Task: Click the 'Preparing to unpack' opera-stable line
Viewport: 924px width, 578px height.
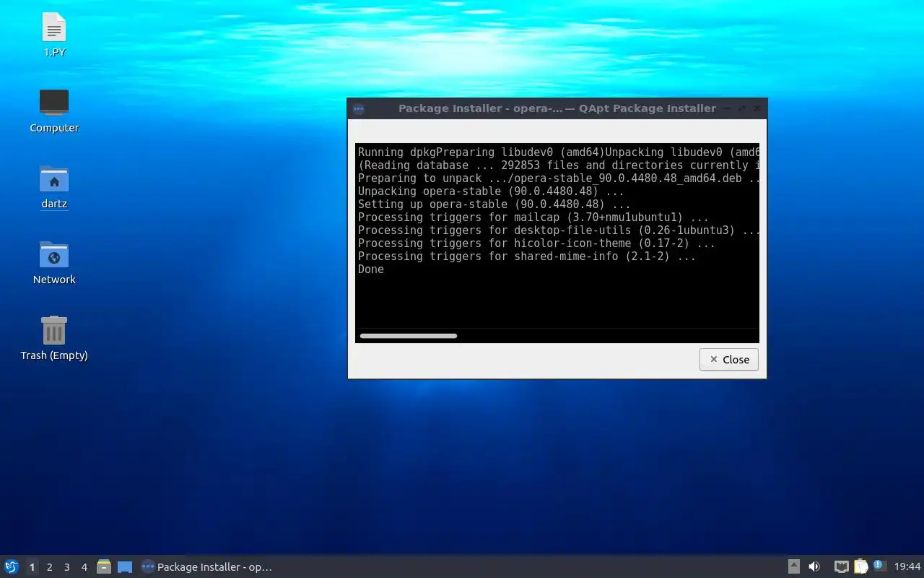Action: point(558,178)
